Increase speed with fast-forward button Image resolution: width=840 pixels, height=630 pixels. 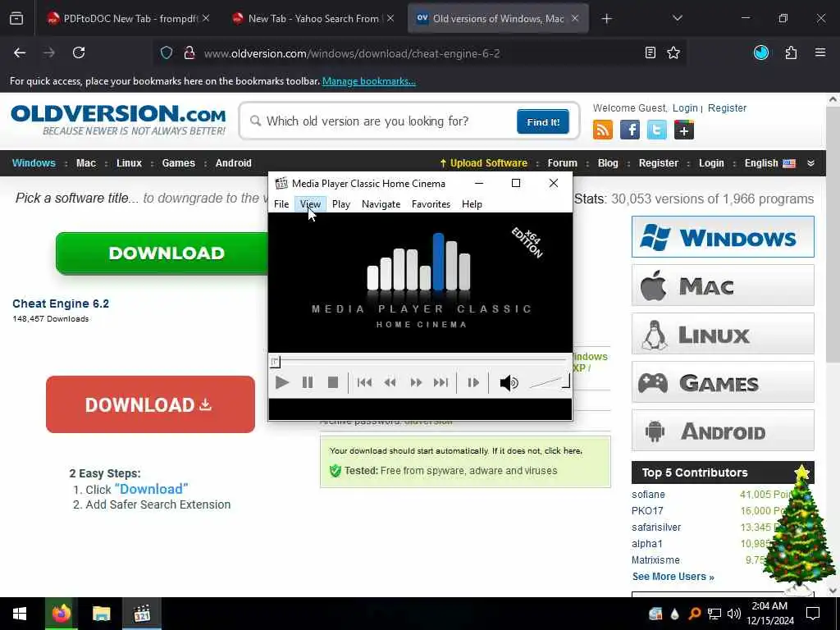pyautogui.click(x=416, y=382)
